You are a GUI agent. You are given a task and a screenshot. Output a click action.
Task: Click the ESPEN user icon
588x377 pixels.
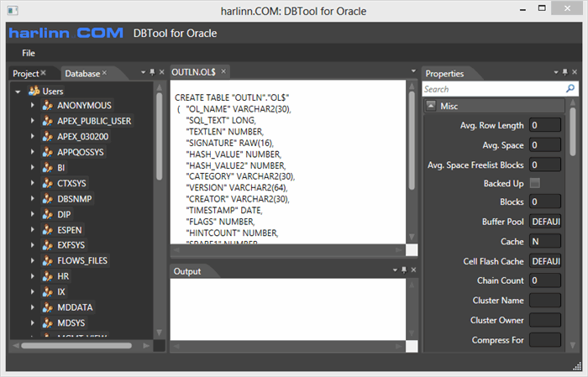(x=48, y=230)
